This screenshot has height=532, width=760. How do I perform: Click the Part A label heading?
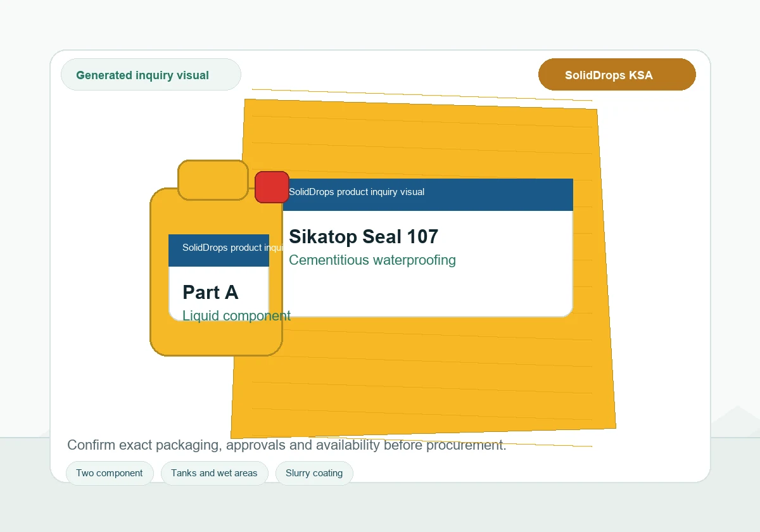click(x=210, y=292)
